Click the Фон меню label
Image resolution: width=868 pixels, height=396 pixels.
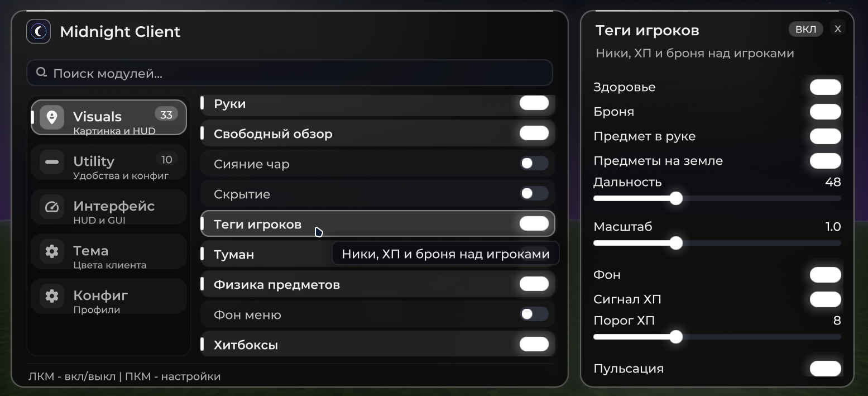247,315
